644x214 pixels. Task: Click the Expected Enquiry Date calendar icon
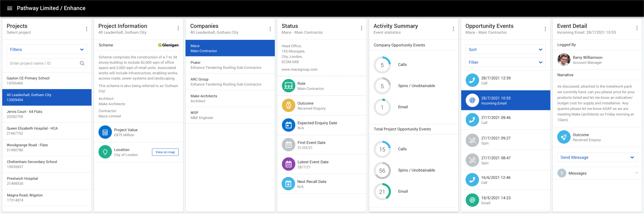pyautogui.click(x=288, y=125)
